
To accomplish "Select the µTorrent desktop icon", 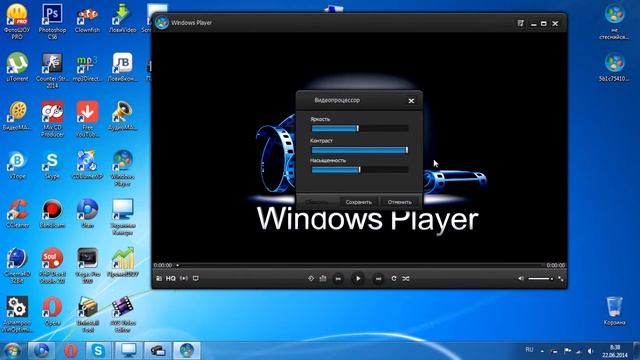I will tap(17, 67).
